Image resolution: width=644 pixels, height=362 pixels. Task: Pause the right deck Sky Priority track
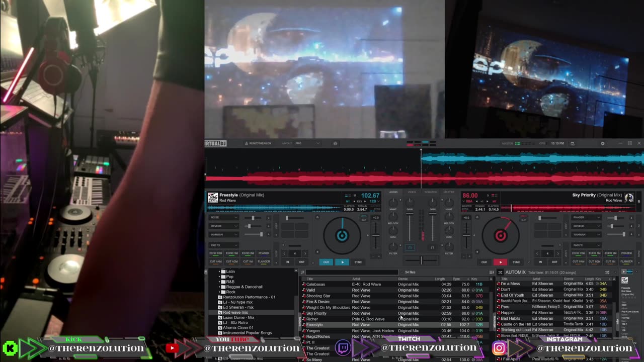point(500,262)
